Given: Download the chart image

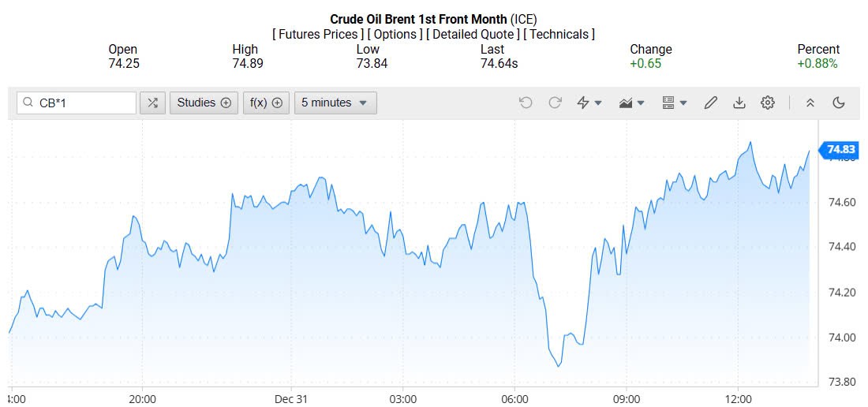Looking at the screenshot, I should [739, 103].
